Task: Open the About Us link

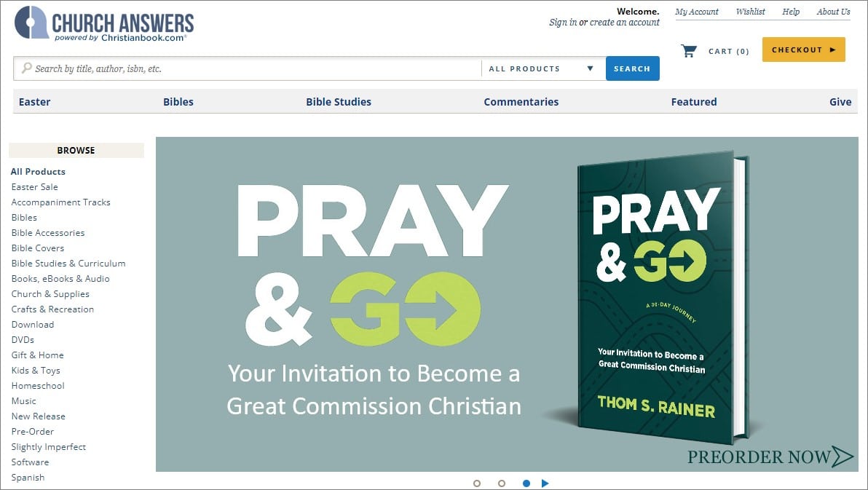Action: pos(833,12)
